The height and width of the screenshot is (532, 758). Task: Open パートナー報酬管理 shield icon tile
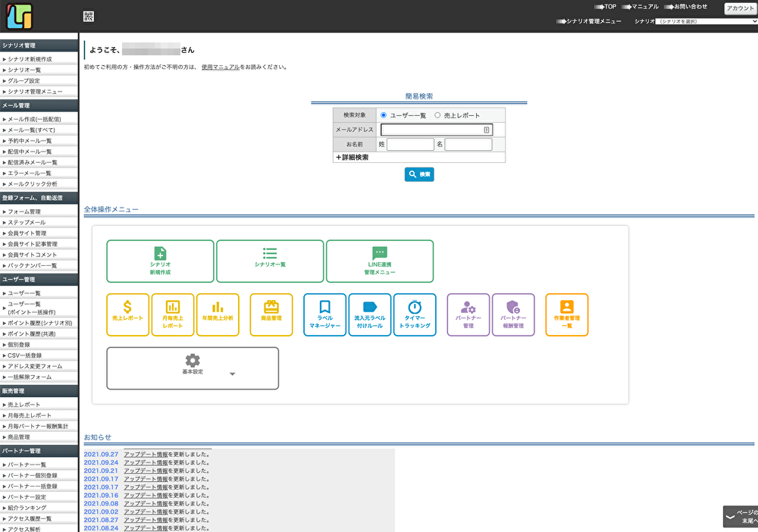[x=513, y=315]
